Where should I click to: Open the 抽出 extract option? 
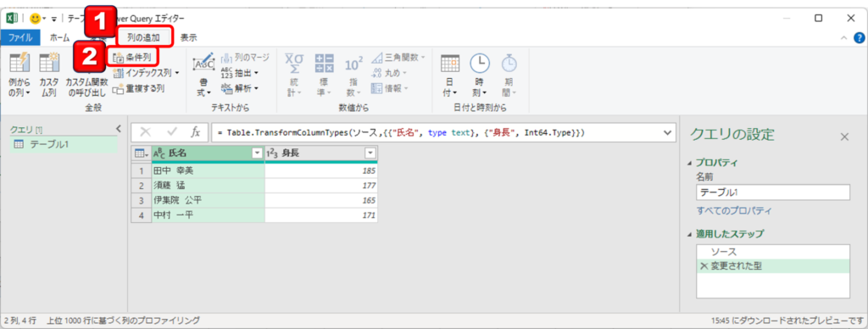click(240, 73)
